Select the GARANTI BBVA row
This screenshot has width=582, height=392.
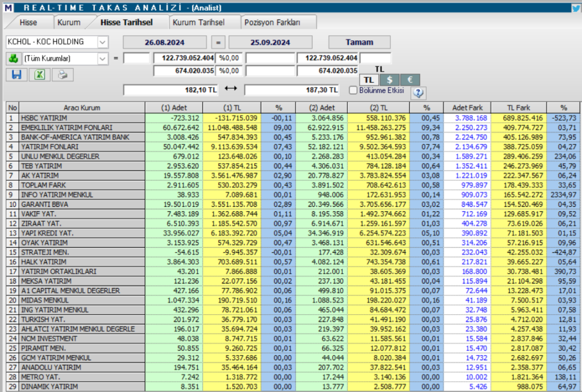point(293,205)
